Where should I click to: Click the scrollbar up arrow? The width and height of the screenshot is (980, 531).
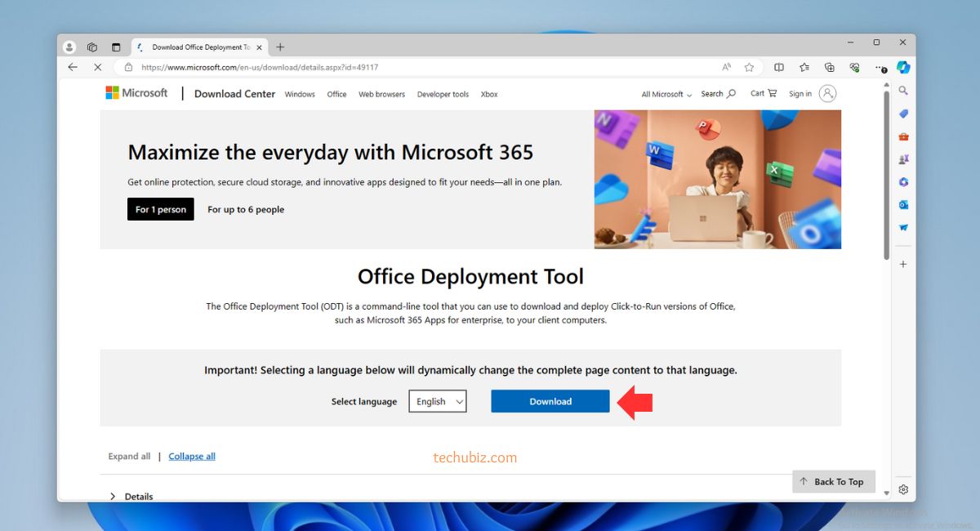coord(887,84)
